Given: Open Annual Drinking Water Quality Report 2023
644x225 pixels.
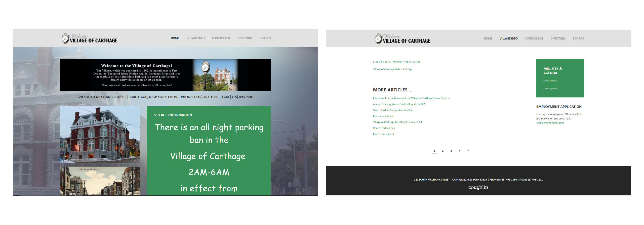Looking at the screenshot, I should [x=399, y=104].
